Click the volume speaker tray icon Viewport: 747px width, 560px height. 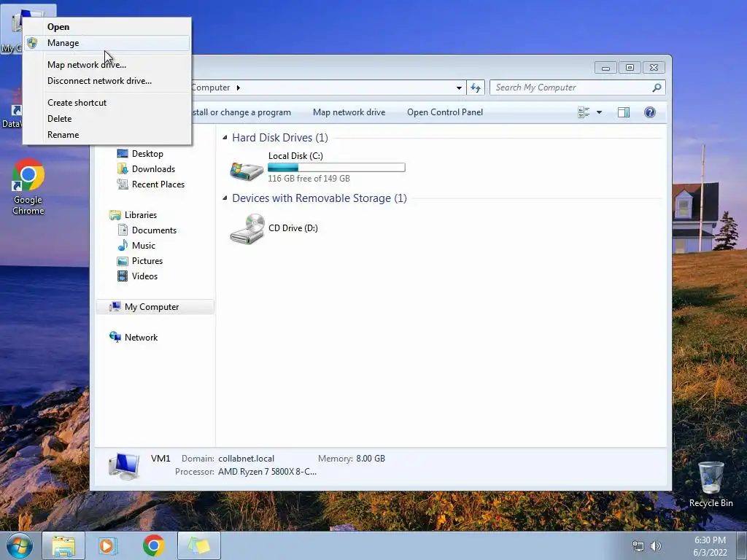(656, 546)
